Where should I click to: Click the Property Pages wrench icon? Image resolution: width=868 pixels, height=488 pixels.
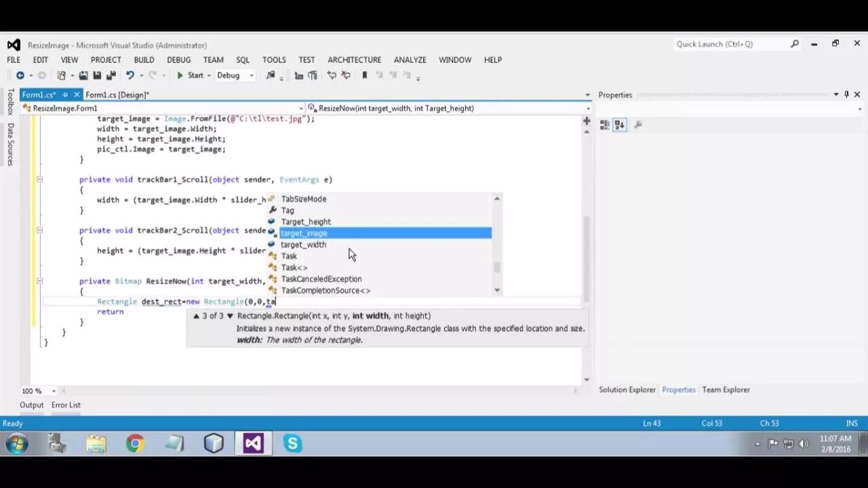(637, 125)
